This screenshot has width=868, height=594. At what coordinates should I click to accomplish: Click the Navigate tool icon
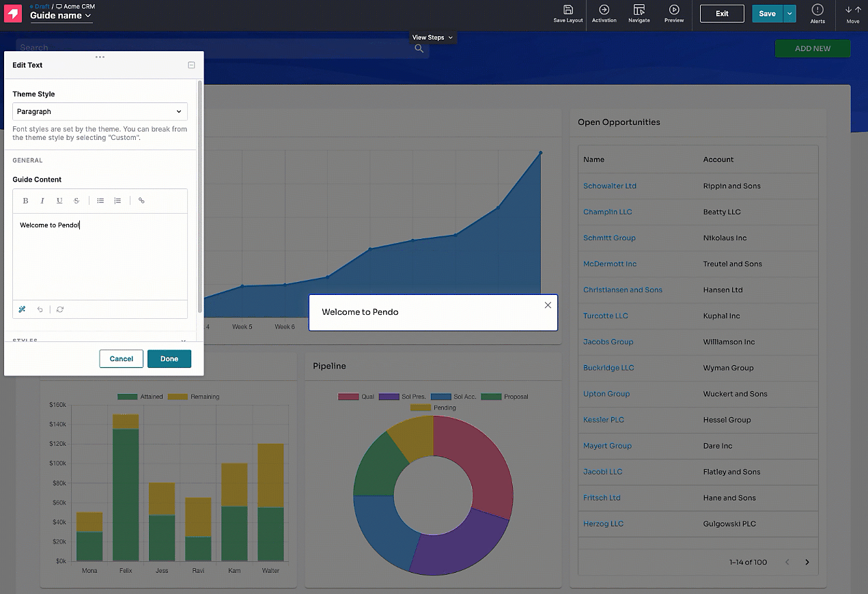[639, 10]
